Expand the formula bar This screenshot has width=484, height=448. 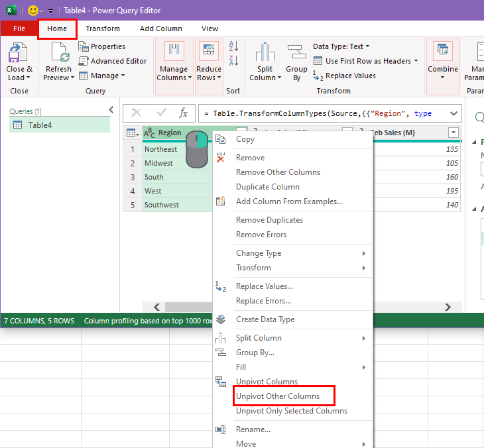[x=454, y=113]
